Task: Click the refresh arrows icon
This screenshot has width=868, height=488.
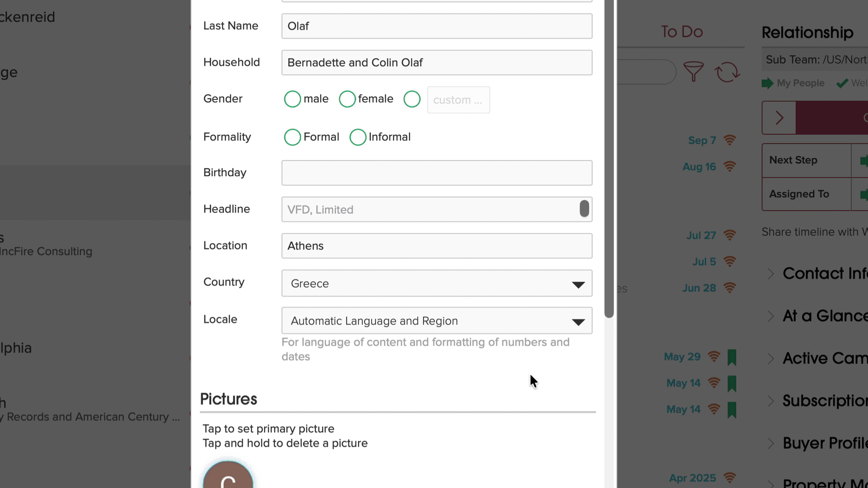Action: coord(726,72)
